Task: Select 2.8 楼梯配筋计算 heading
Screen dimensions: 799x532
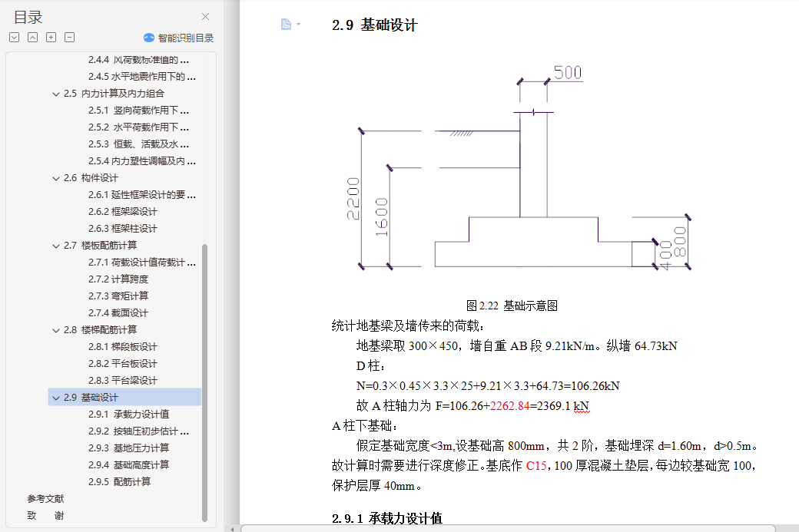Action: point(101,330)
